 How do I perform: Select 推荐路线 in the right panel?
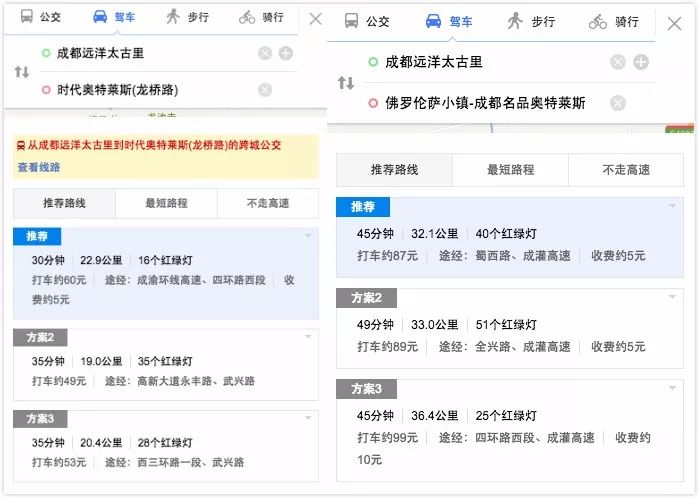point(395,170)
